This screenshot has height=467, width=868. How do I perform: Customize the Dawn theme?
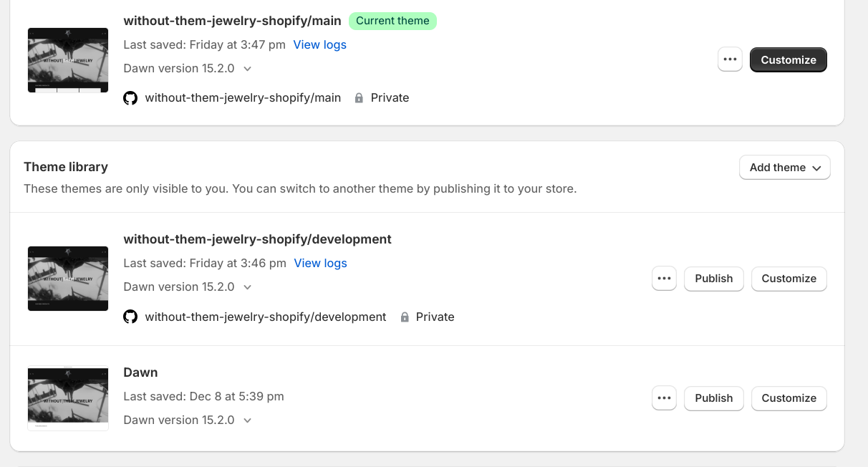[789, 398]
